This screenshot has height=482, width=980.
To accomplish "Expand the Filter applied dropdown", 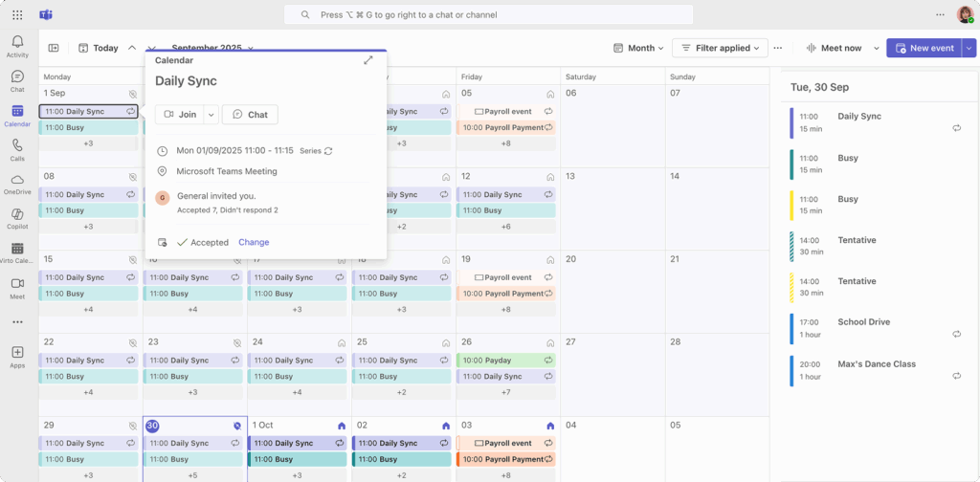I will coord(720,48).
